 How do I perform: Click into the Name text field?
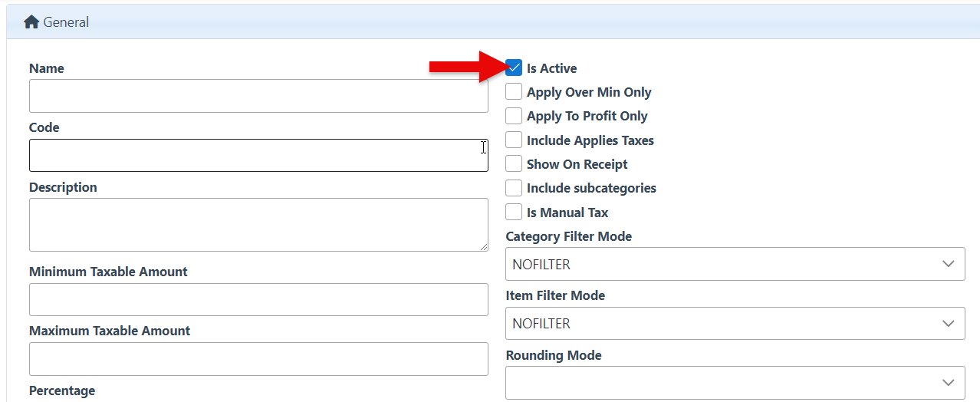point(258,96)
